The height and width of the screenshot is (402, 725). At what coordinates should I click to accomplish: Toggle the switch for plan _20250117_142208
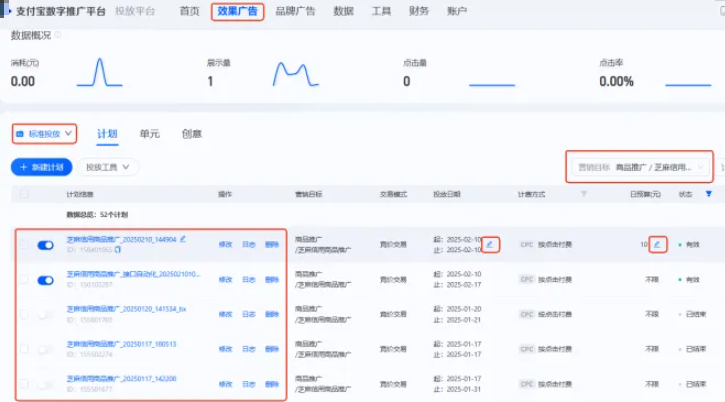click(x=45, y=384)
